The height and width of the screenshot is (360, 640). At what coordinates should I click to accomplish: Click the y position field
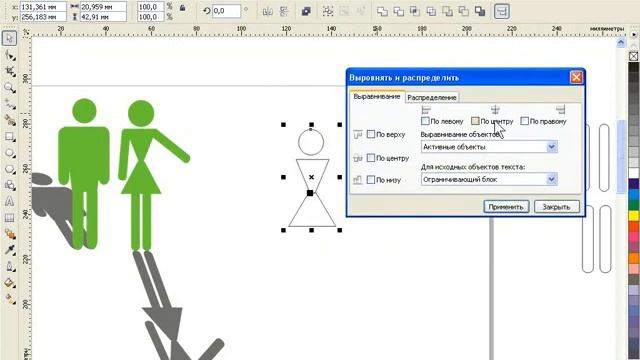coord(43,17)
